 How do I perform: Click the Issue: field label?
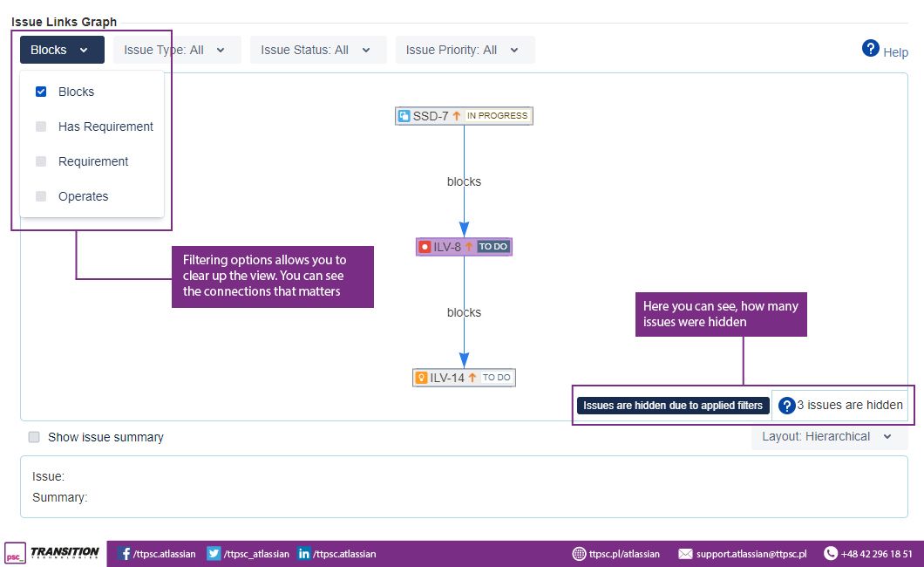tap(48, 476)
